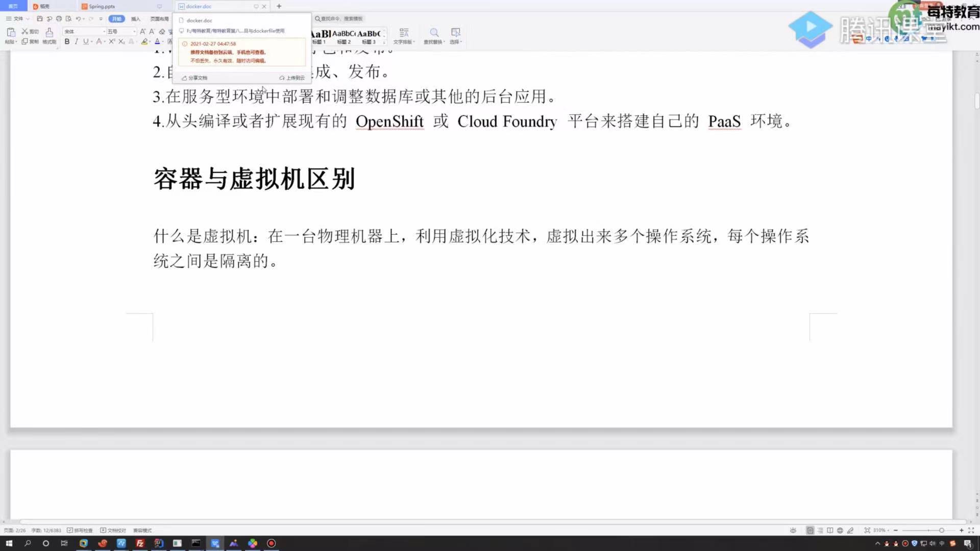
Task: Click the superscript icon
Action: (111, 41)
